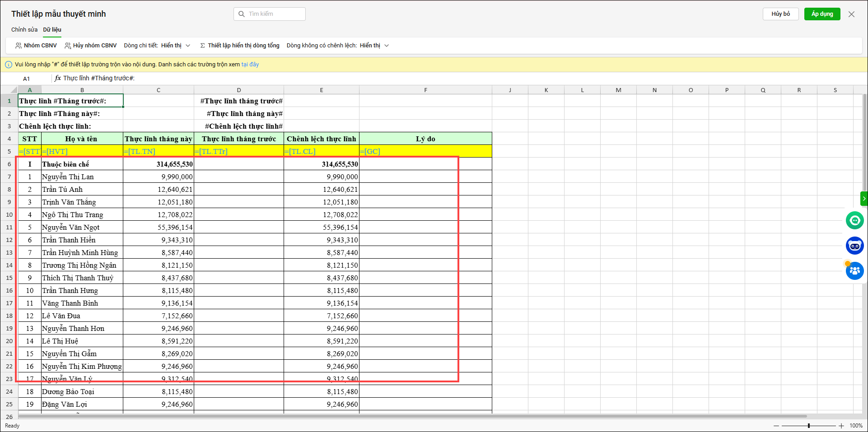Expand the green side panel arrow
The image size is (868, 432).
(863, 199)
